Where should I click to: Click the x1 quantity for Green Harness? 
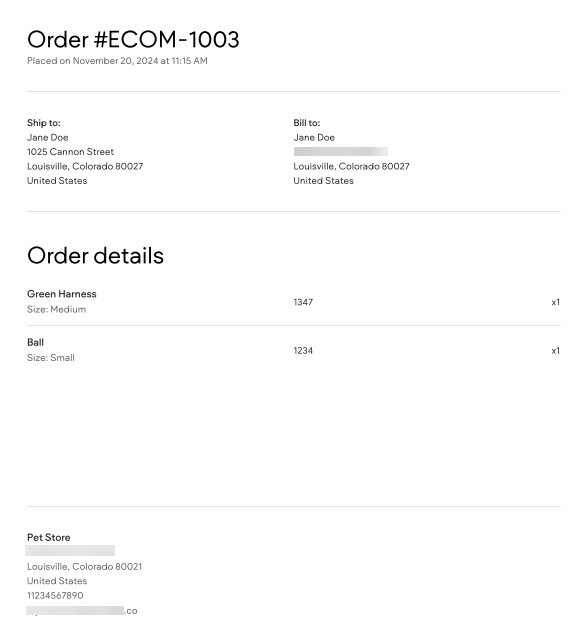coord(555,302)
